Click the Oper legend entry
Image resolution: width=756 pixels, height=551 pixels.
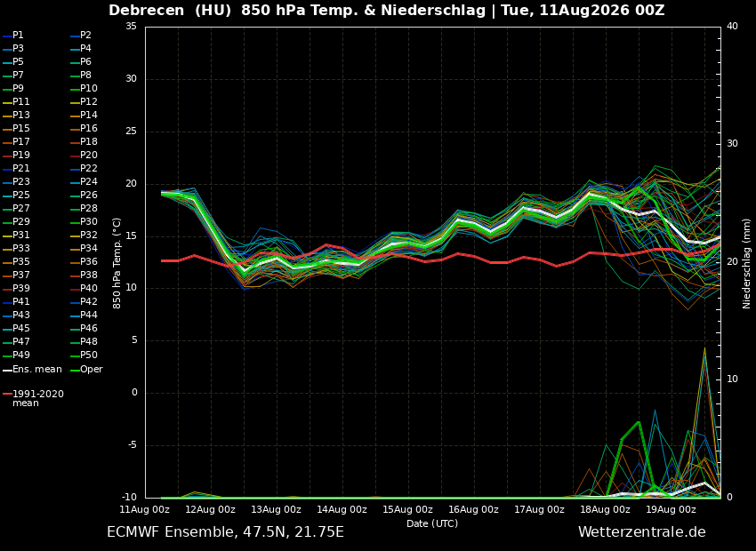coord(86,370)
